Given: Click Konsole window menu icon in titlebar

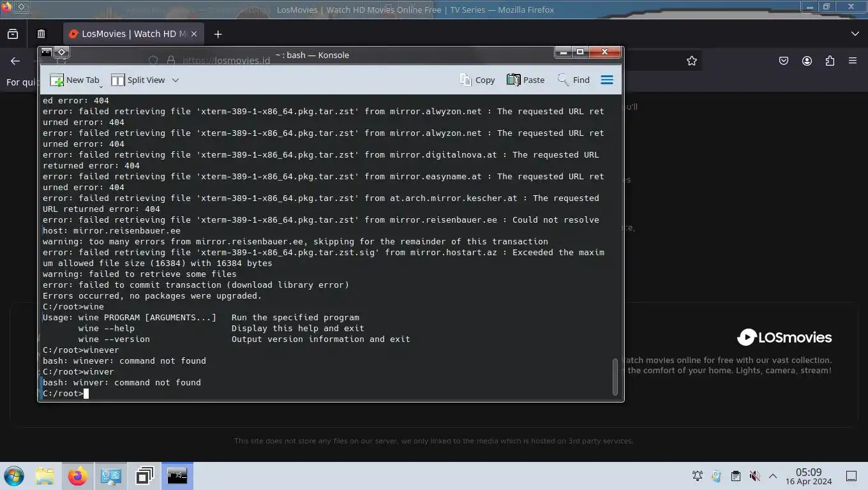Looking at the screenshot, I should pyautogui.click(x=46, y=52).
